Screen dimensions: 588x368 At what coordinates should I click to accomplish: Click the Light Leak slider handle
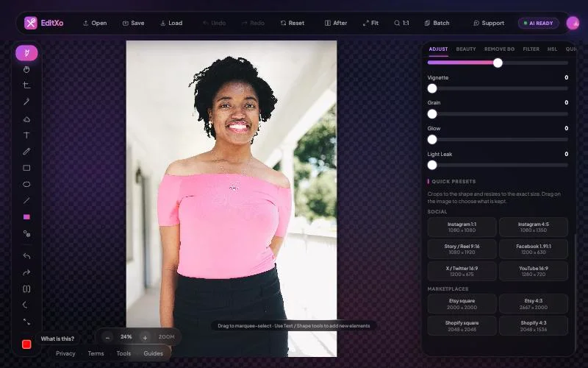[x=432, y=165]
